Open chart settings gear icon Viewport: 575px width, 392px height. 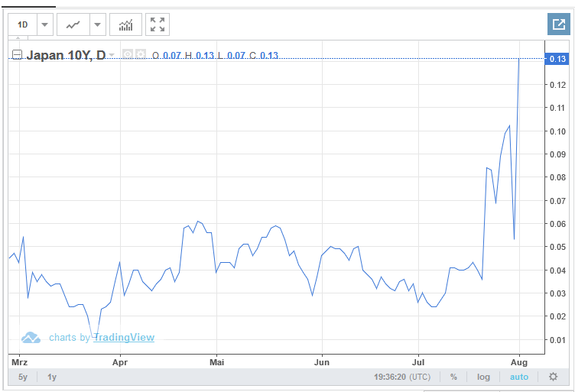coord(553,377)
